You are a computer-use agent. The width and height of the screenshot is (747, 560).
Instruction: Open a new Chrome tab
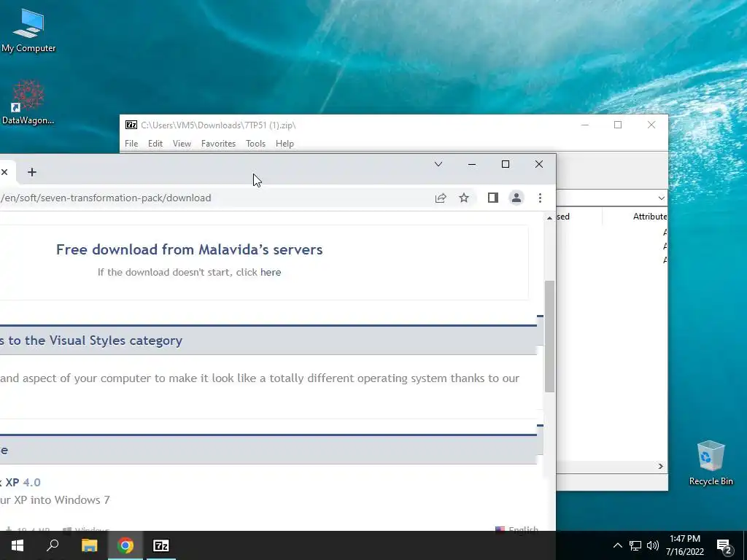tap(32, 172)
